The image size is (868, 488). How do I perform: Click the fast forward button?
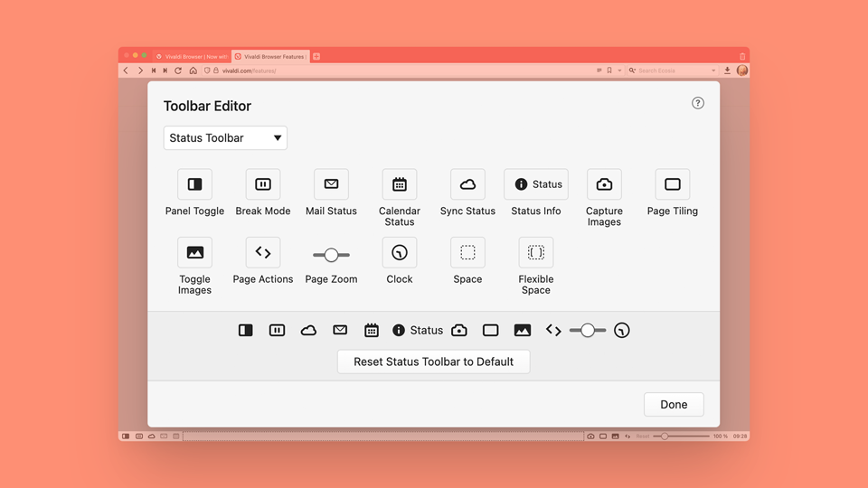pyautogui.click(x=165, y=70)
